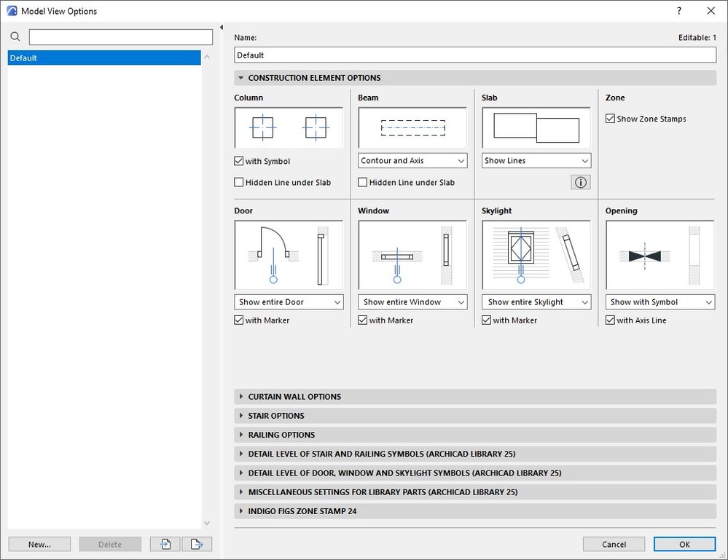The width and height of the screenshot is (728, 560).
Task: Click the search magnifier icon
Action: coord(15,37)
